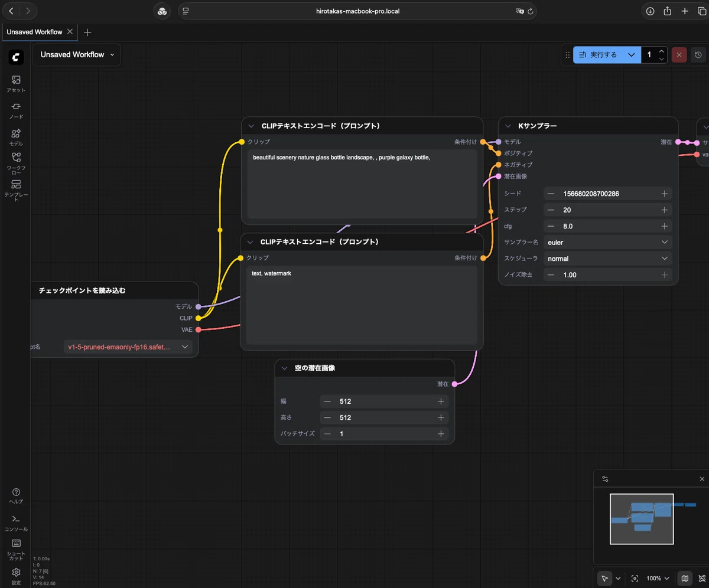Viewport: 709px width, 588px height.
Task: Collapse the Kサンプラー node
Action: tap(508, 126)
